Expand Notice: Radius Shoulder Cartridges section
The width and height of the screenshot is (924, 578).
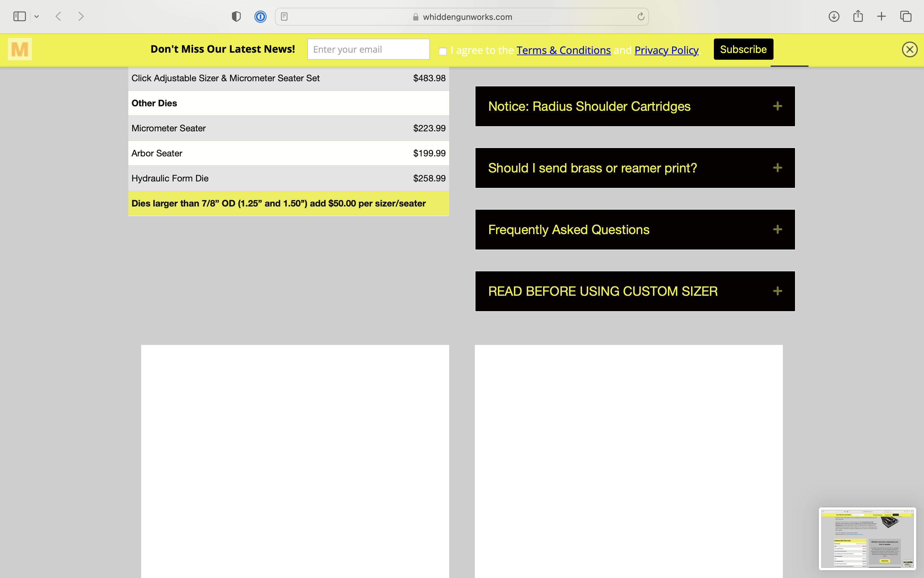click(635, 106)
